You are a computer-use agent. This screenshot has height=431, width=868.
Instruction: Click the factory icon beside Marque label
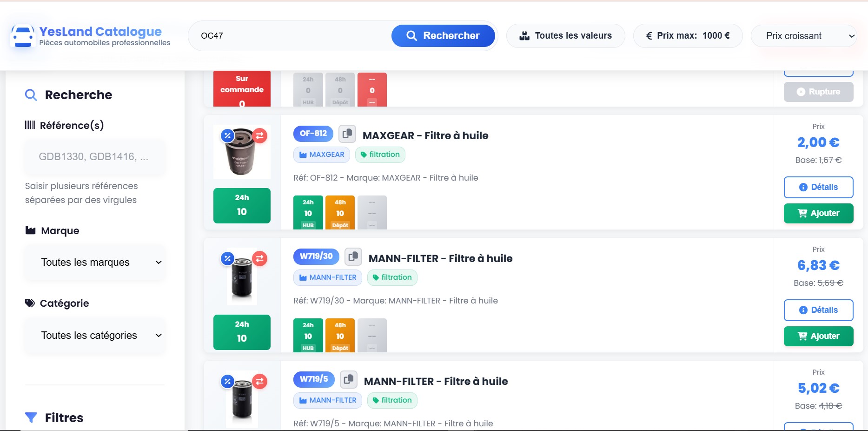(x=30, y=230)
